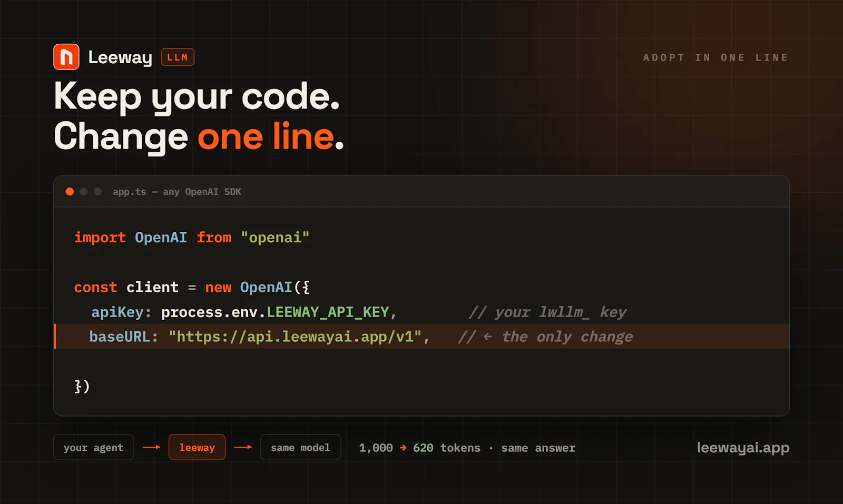Click the closing '})' line
The width and height of the screenshot is (843, 504).
coord(82,386)
